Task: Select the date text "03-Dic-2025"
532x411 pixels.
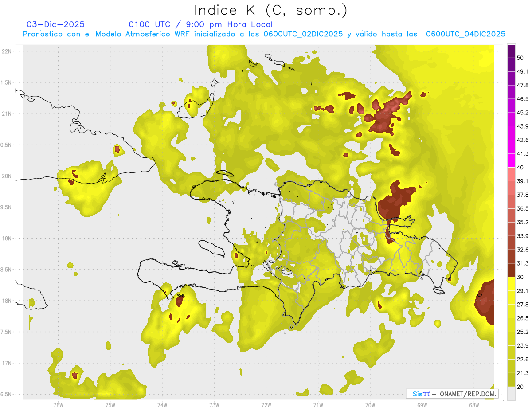Action: [56, 24]
